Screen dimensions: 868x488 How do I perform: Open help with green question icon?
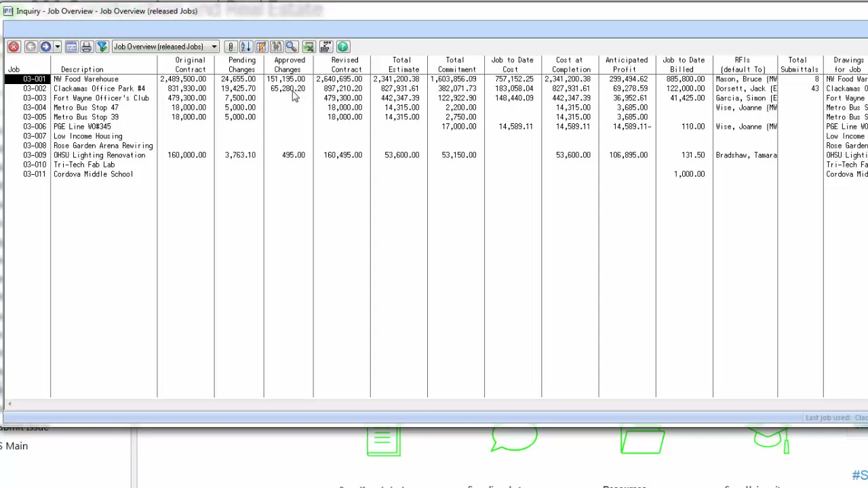click(342, 47)
